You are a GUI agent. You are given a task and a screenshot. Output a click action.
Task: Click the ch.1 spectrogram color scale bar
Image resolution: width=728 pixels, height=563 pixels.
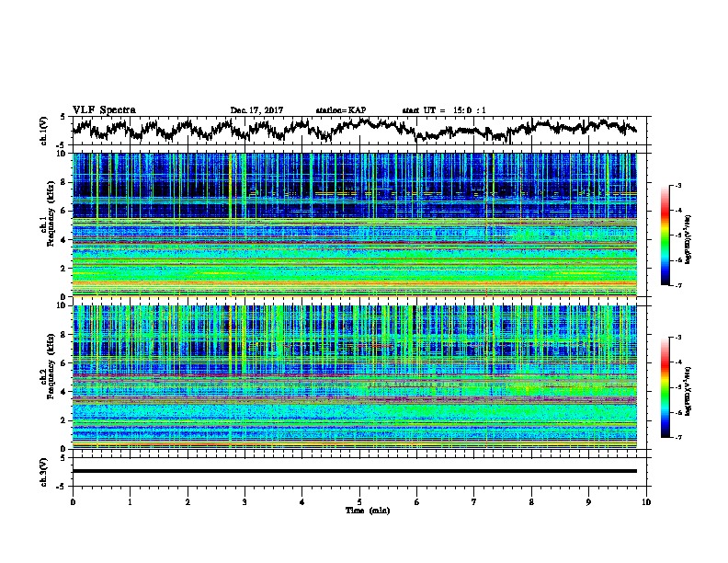coord(665,236)
